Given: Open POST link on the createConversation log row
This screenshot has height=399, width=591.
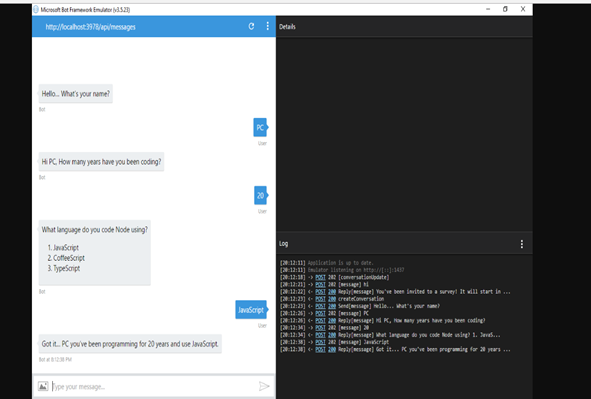Looking at the screenshot, I should click(x=320, y=299).
